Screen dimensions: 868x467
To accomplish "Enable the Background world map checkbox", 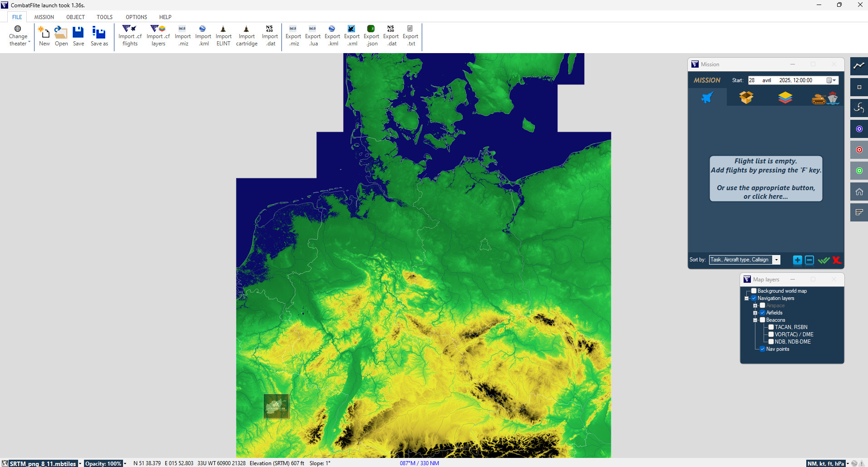I will (754, 291).
